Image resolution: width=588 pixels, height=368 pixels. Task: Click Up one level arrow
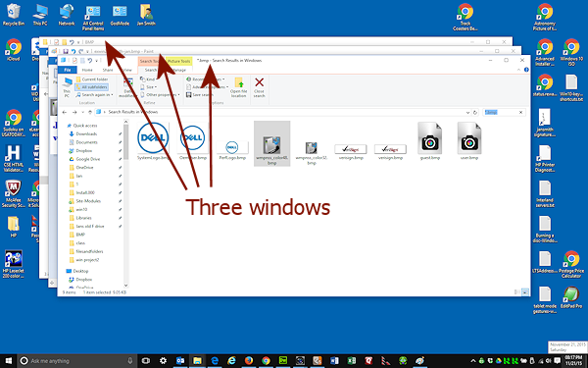90,112
